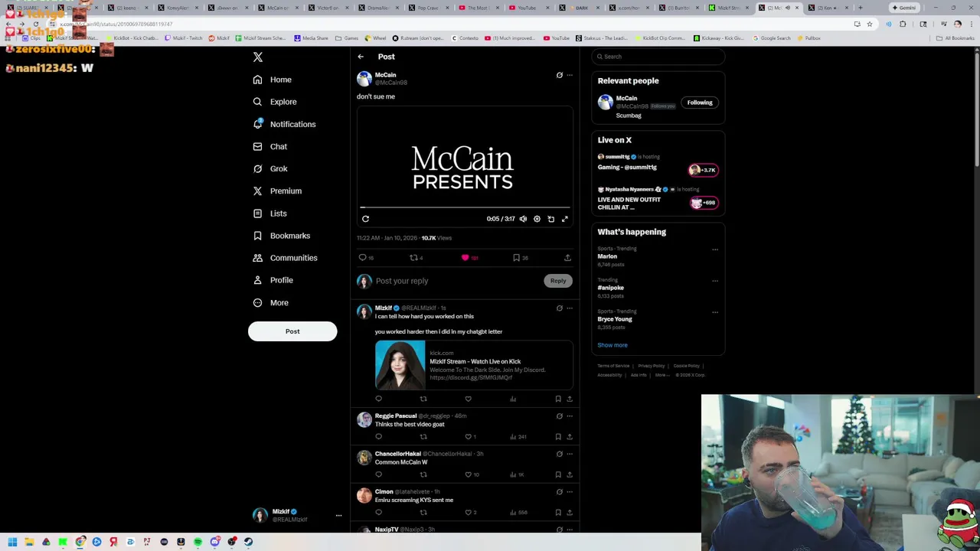Open more options on McCain's post
This screenshot has width=980, height=551.
[x=570, y=75]
